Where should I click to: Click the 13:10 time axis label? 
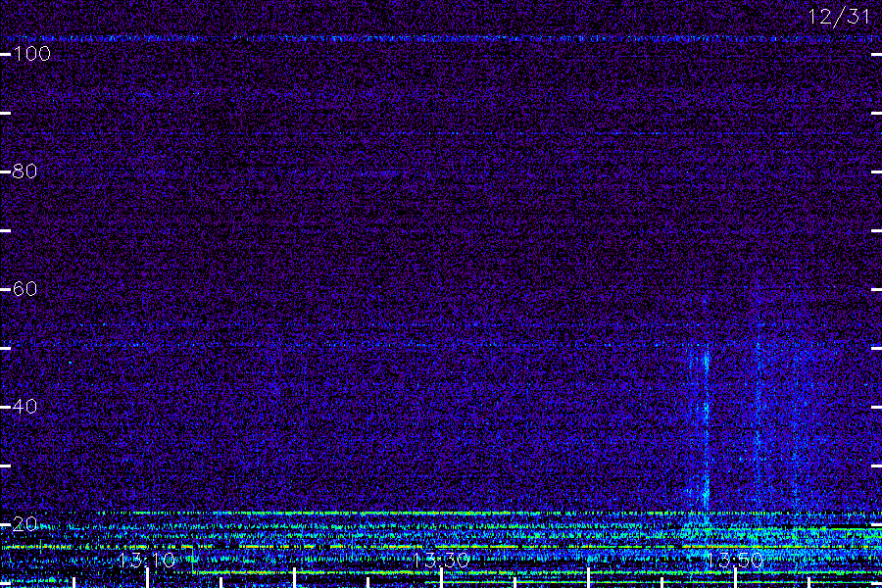coord(147,561)
